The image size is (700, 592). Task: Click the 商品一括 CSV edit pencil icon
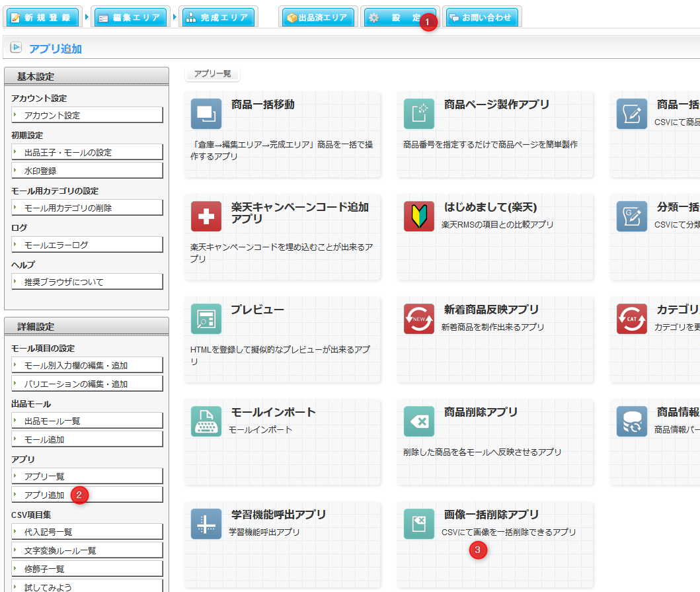pyautogui.click(x=632, y=114)
